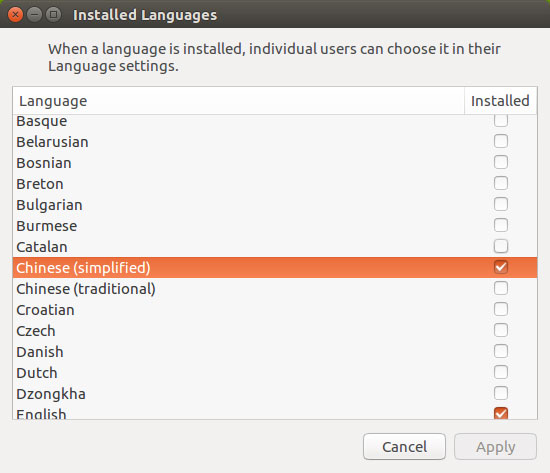This screenshot has width=550, height=473.
Task: Click the Cancel button
Action: pyautogui.click(x=404, y=447)
